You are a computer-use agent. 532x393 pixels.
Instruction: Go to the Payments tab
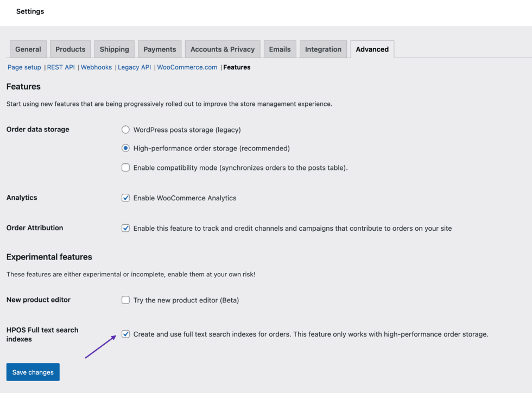(160, 49)
